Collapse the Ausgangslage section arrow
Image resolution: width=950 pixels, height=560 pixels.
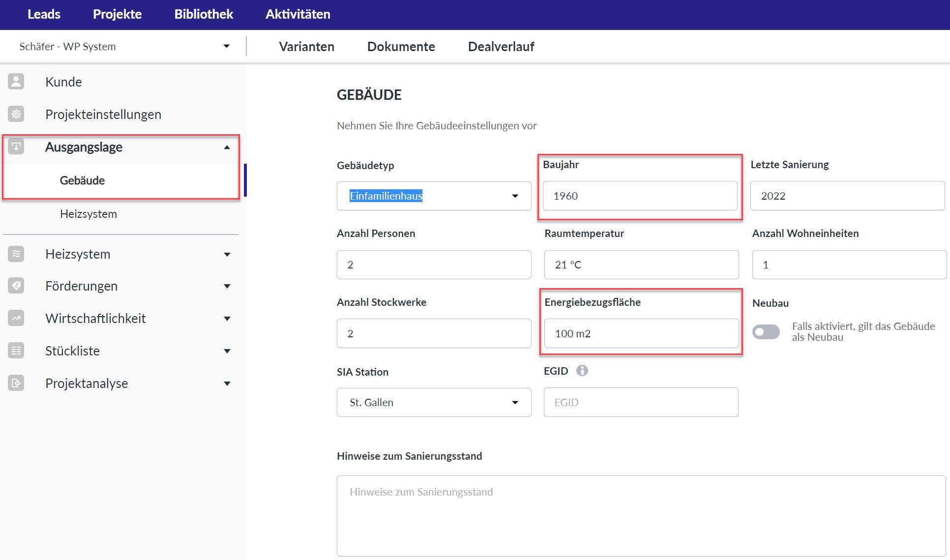(227, 147)
